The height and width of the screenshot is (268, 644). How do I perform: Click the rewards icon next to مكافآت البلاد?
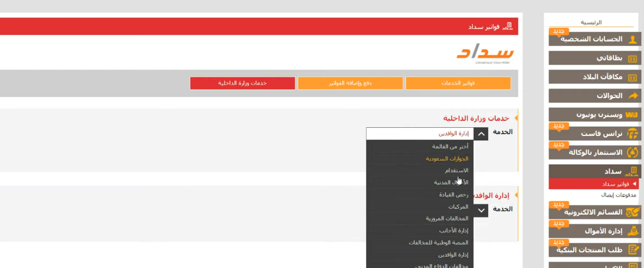tap(633, 78)
